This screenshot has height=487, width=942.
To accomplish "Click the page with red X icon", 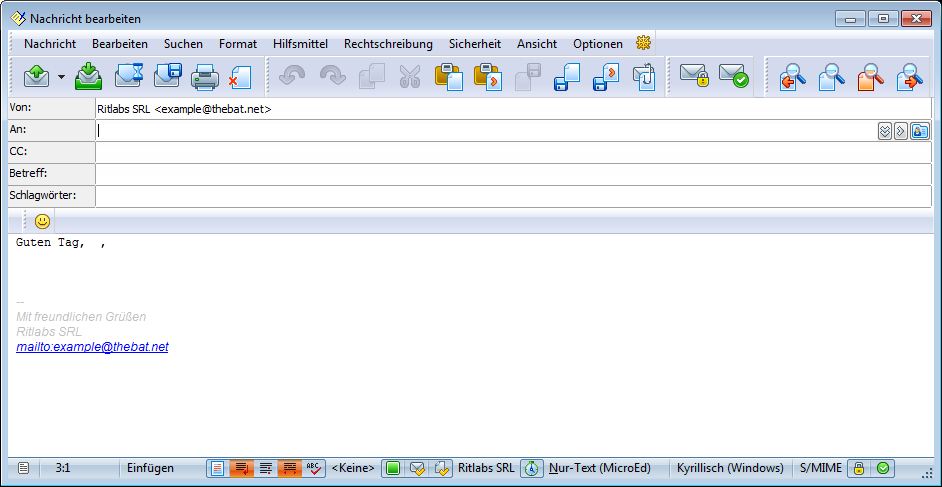I will point(240,77).
